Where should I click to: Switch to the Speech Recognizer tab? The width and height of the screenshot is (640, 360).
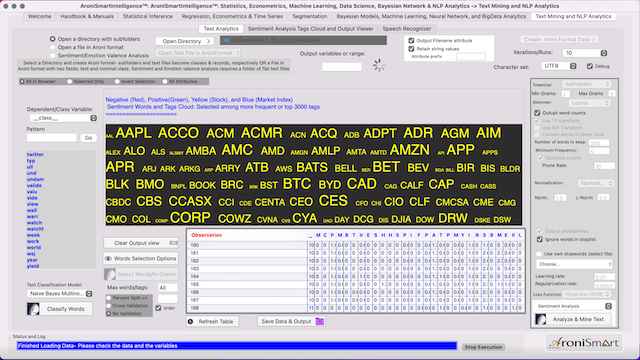coord(407,29)
